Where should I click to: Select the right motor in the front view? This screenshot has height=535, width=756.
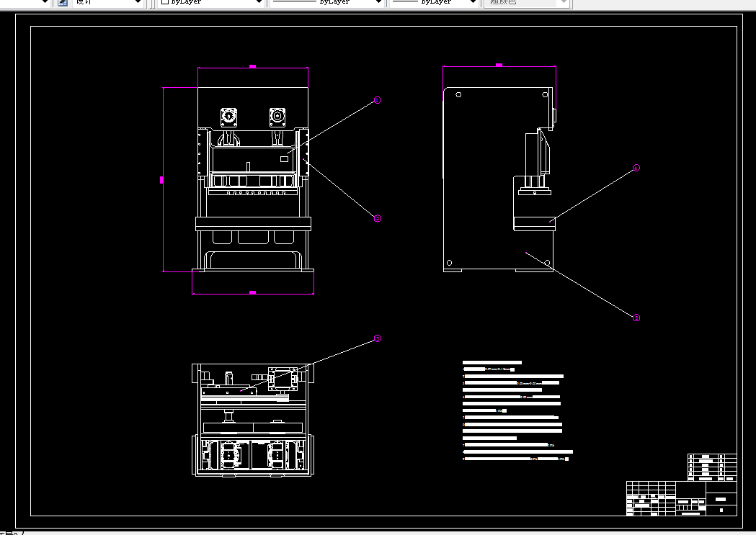[x=277, y=117]
